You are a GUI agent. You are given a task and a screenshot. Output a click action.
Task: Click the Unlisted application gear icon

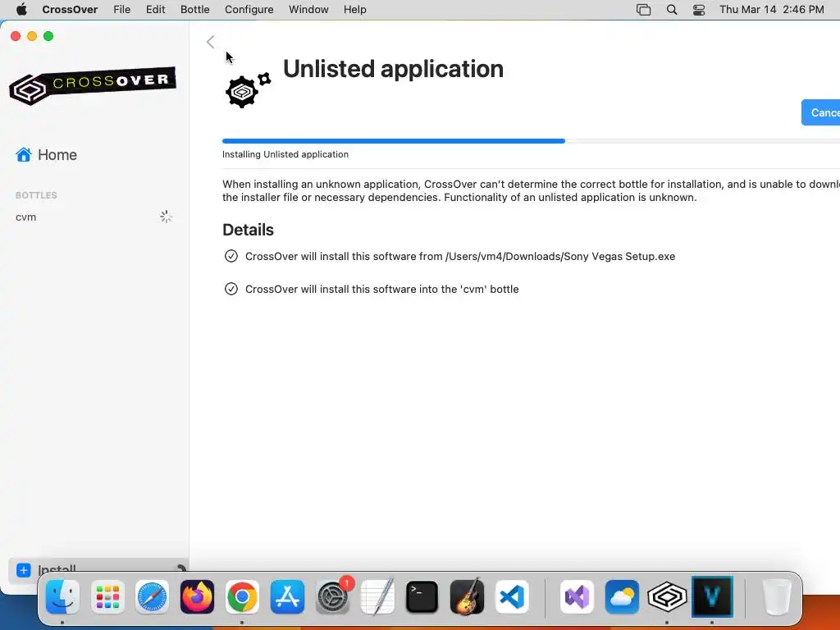248,89
